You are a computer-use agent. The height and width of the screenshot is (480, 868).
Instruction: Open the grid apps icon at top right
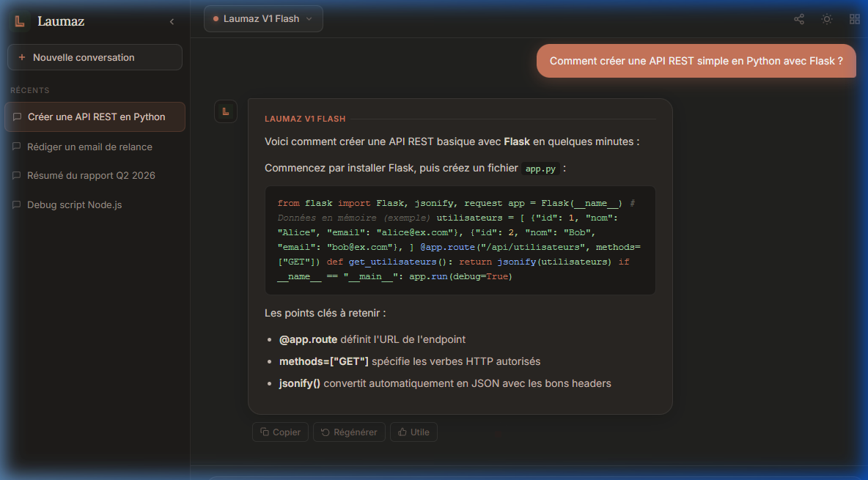tap(854, 19)
